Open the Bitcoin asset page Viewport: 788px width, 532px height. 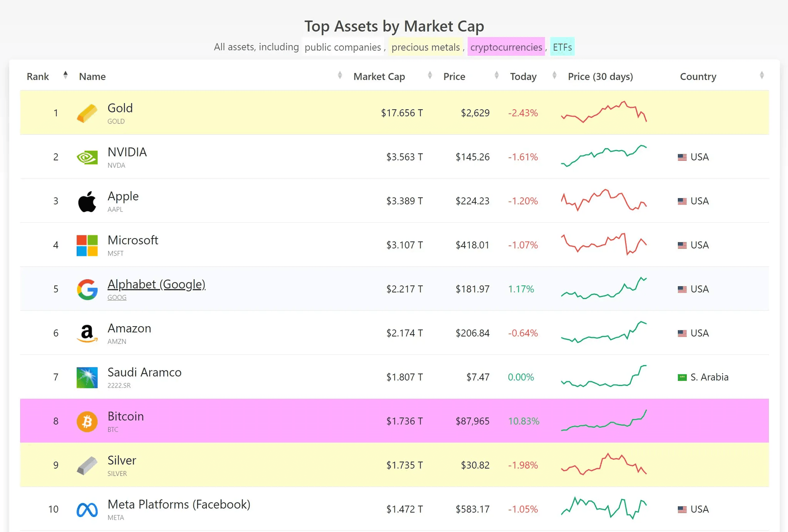125,416
